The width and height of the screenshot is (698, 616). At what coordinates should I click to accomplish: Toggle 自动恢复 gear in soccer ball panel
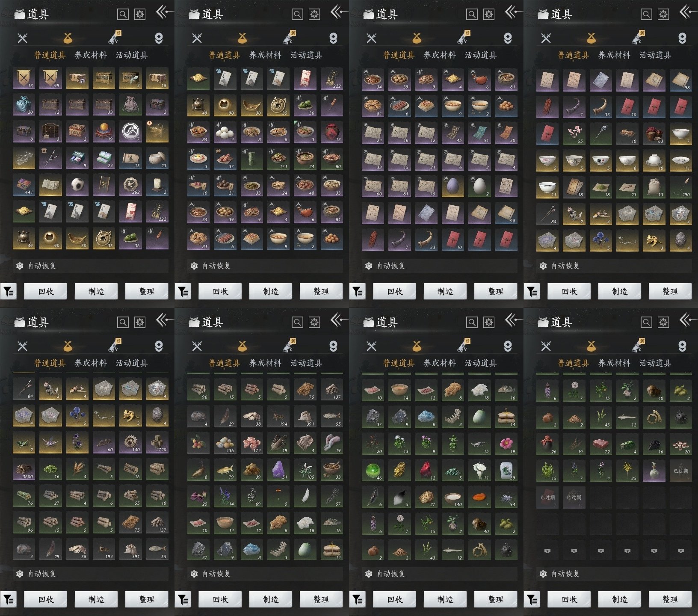coord(20,266)
